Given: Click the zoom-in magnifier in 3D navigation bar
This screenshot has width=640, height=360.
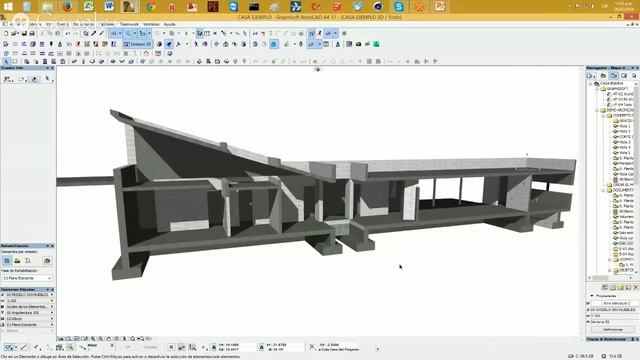Looking at the screenshot, I should [93, 339].
